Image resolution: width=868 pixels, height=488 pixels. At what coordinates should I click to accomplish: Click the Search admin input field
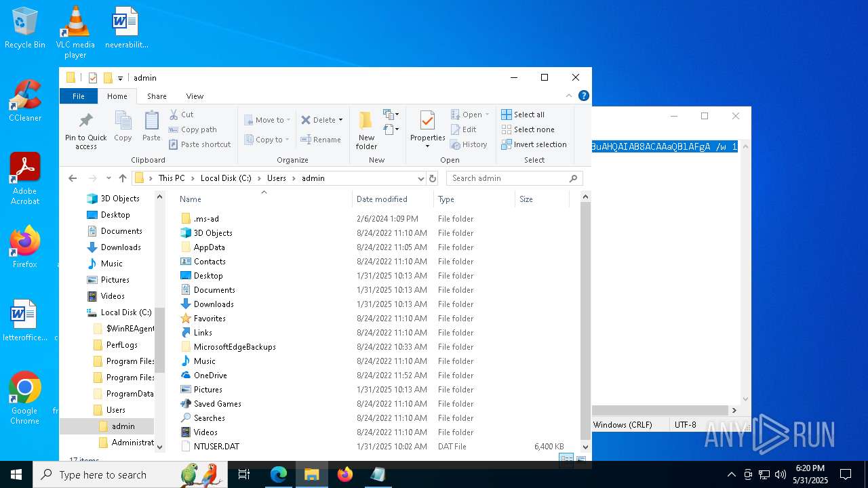coord(514,178)
